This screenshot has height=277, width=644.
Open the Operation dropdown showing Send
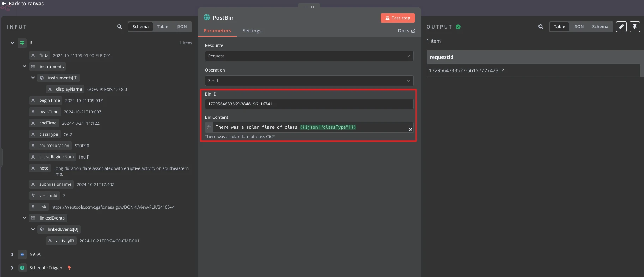(309, 81)
